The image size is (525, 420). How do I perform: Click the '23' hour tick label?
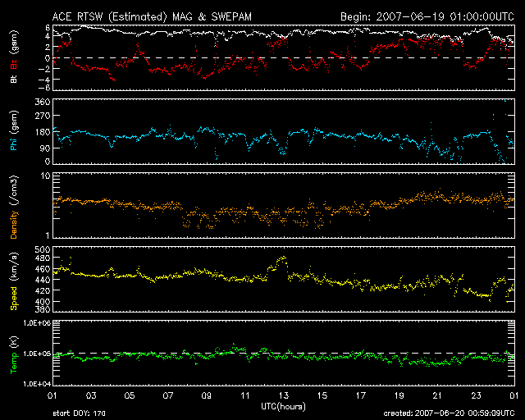tap(476, 396)
